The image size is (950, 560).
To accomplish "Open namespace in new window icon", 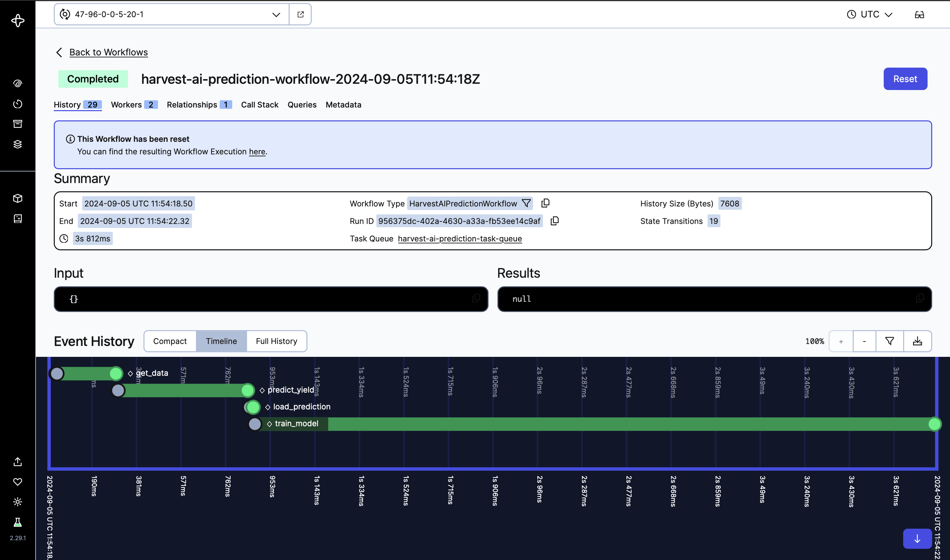I will (x=301, y=14).
